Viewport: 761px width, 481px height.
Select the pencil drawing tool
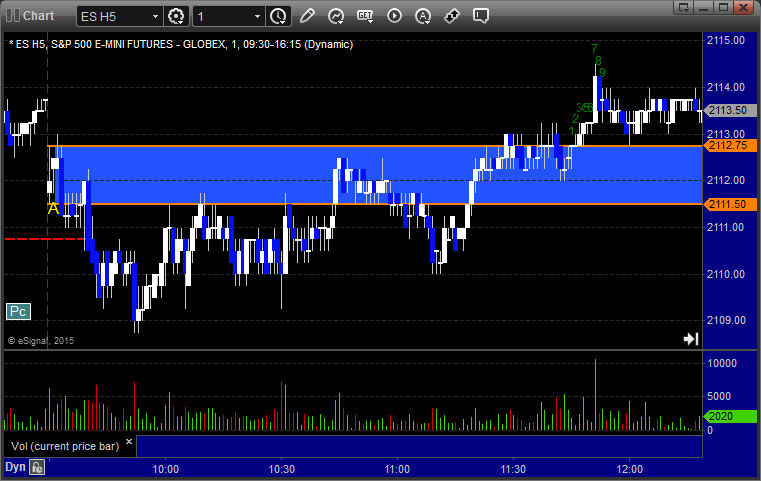coord(307,16)
